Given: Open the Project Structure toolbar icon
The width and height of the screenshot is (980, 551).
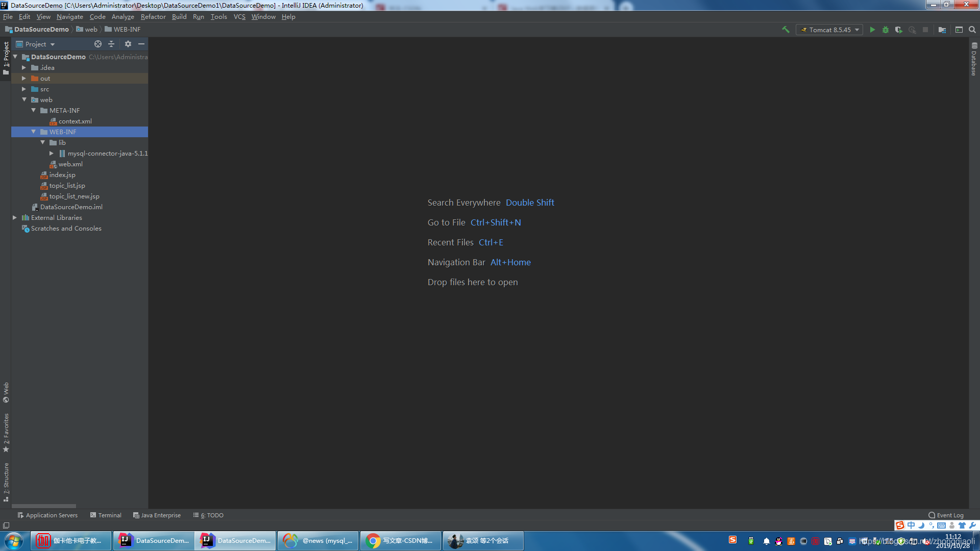Looking at the screenshot, I should [942, 30].
